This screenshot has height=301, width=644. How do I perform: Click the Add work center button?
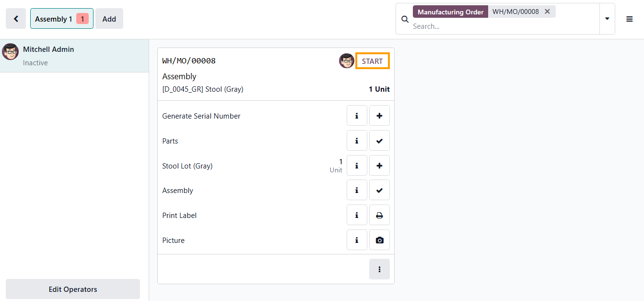coord(109,19)
